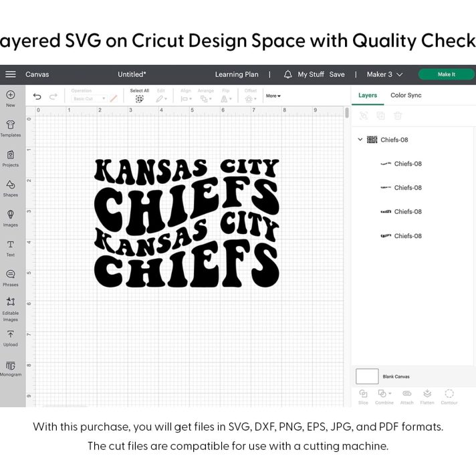Click the Flatten tool
The height and width of the screenshot is (476, 476).
pos(427,396)
